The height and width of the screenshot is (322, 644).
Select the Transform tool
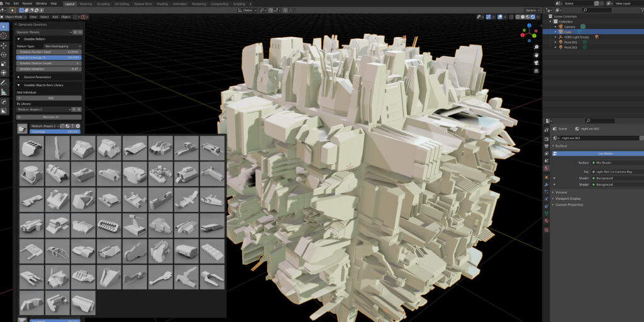(4, 73)
